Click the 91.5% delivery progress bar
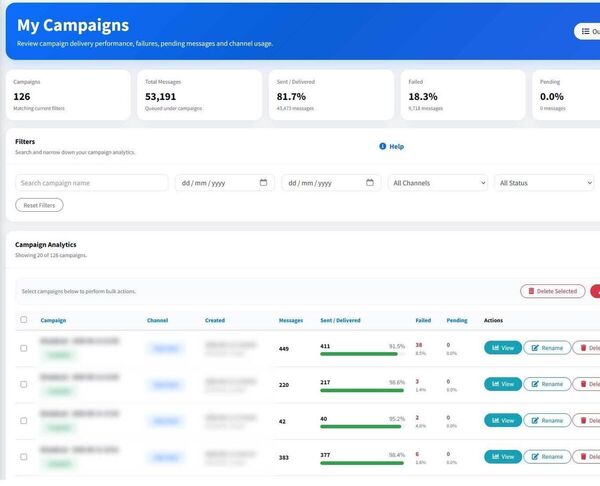600x486 pixels. (362, 354)
